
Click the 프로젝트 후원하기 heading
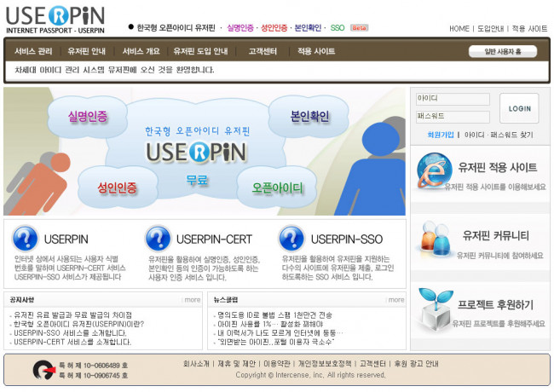click(x=495, y=304)
